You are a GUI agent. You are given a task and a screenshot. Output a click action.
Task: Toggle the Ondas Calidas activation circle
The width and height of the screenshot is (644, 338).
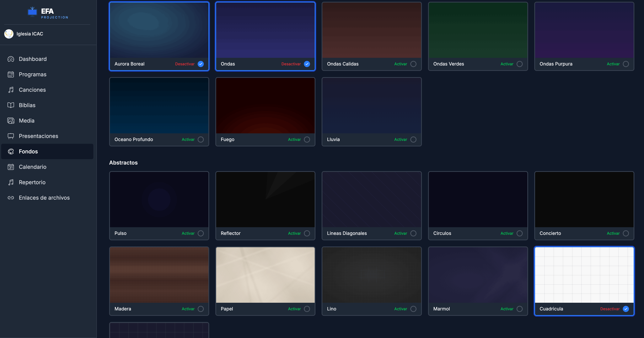click(413, 64)
